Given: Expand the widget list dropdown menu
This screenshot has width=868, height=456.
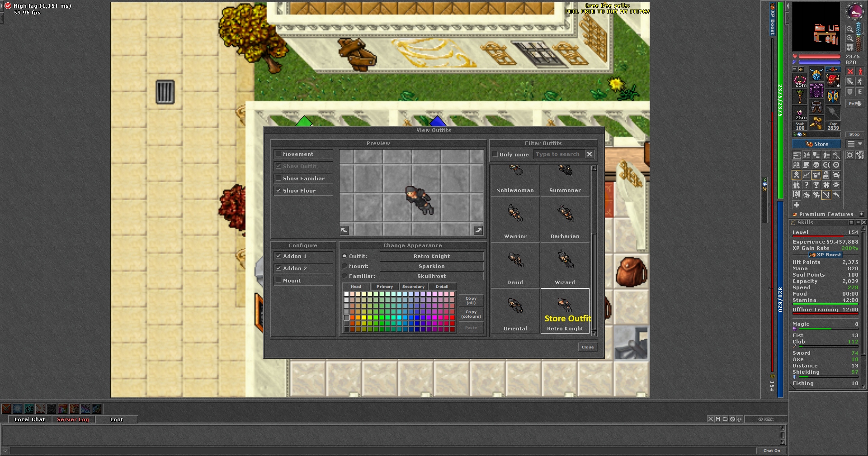Looking at the screenshot, I should point(855,144).
